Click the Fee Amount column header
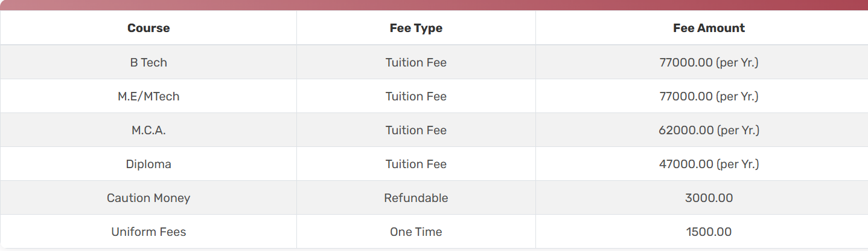 [709, 28]
